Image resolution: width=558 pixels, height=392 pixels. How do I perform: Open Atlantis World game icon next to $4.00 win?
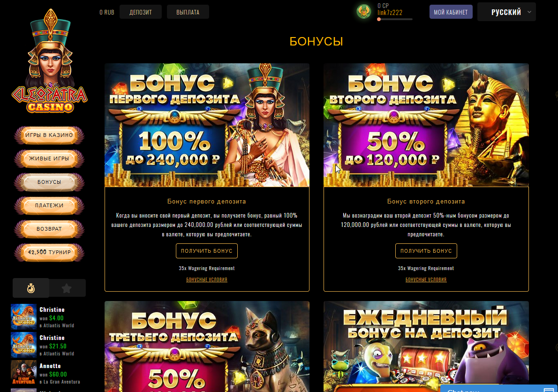(23, 317)
